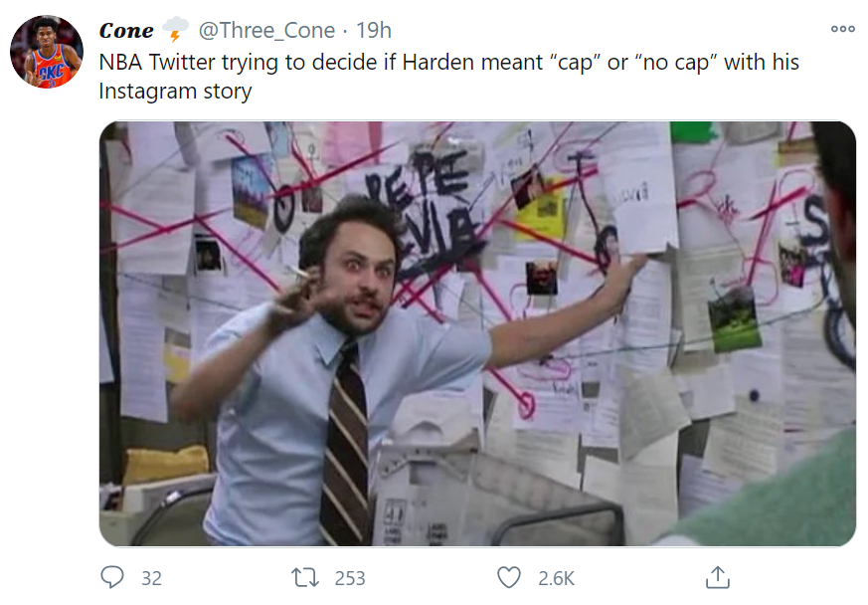Viewport: 868px width, 605px height.
Task: Retweet using the retweet arrows icon
Action: coord(305,578)
